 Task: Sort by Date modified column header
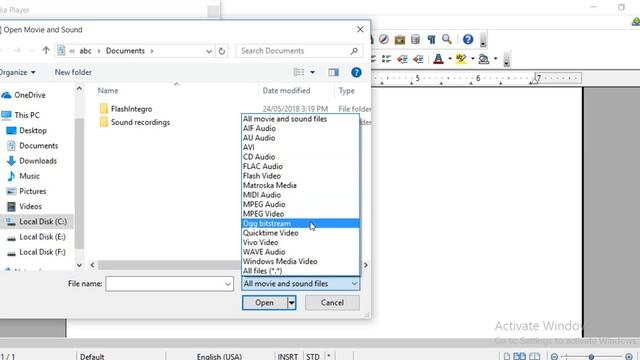[x=286, y=91]
